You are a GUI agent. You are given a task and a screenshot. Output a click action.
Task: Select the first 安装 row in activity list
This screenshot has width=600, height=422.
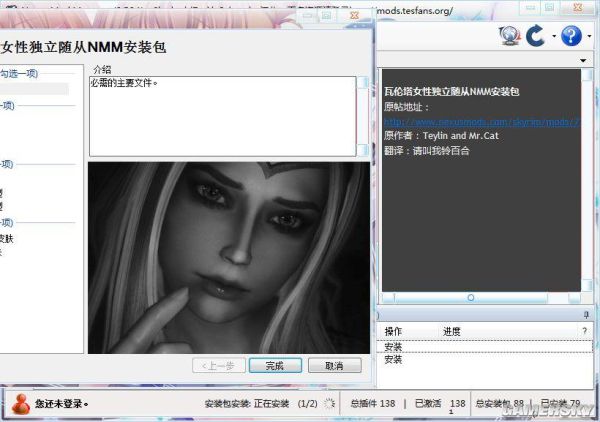point(484,347)
